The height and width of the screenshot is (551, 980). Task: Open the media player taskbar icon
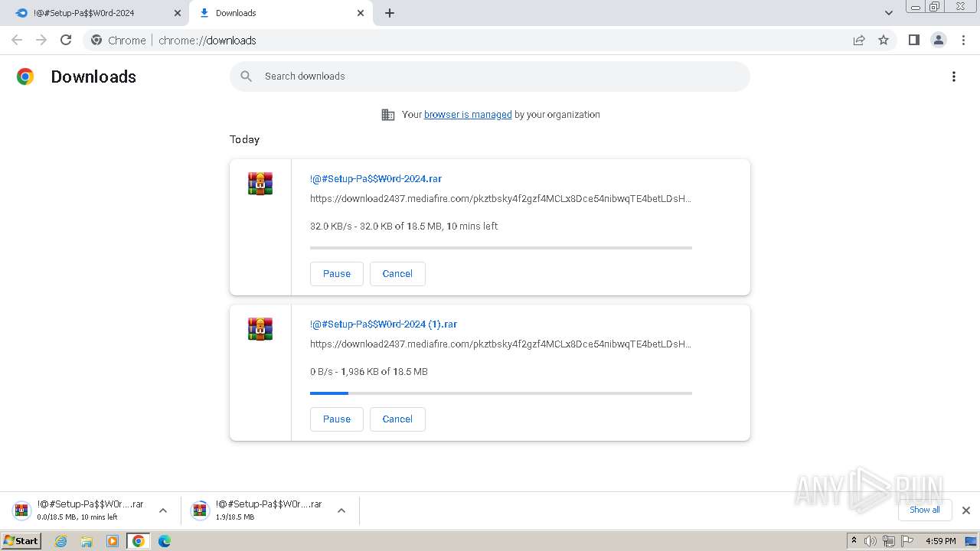pyautogui.click(x=113, y=541)
